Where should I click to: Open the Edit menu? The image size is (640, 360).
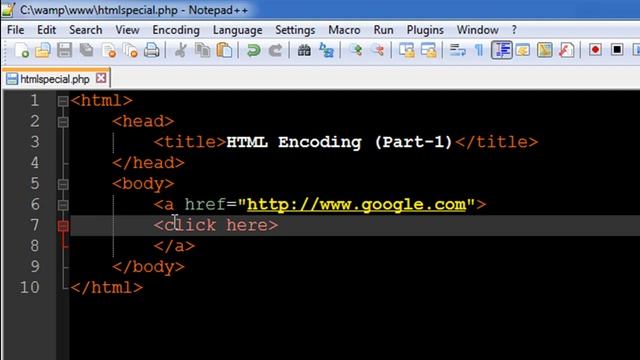(47, 30)
